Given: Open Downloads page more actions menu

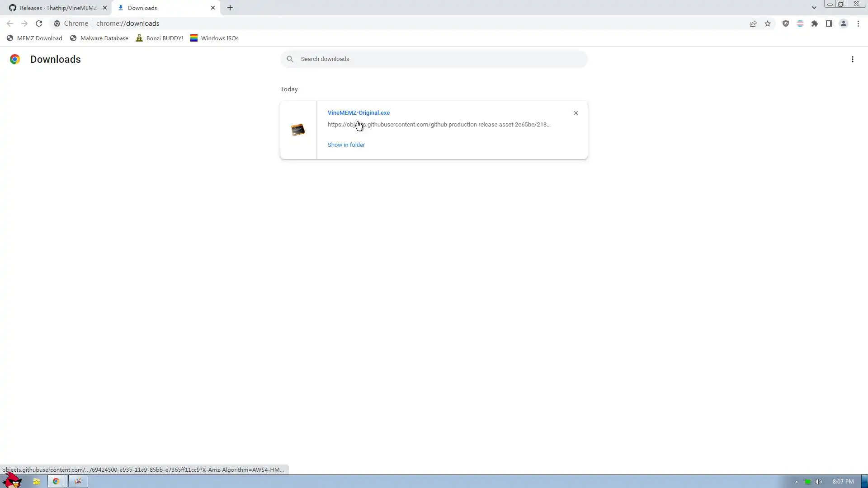Looking at the screenshot, I should [x=853, y=59].
